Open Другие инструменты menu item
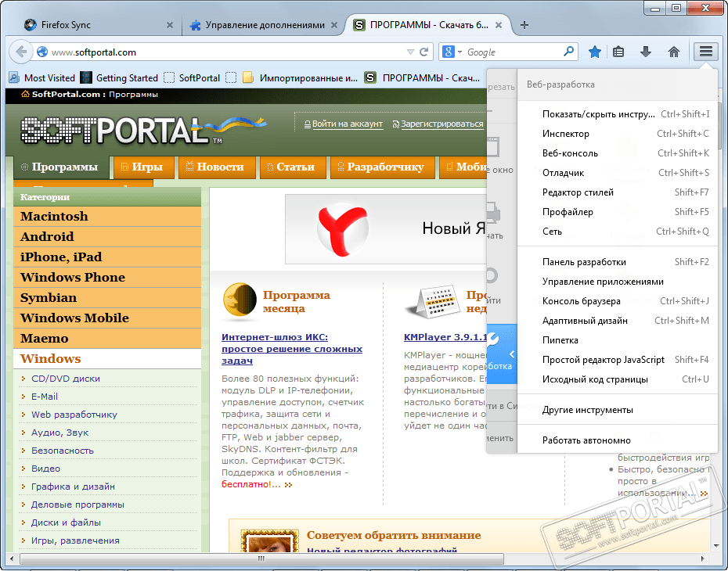The image size is (728, 571). tap(618, 410)
